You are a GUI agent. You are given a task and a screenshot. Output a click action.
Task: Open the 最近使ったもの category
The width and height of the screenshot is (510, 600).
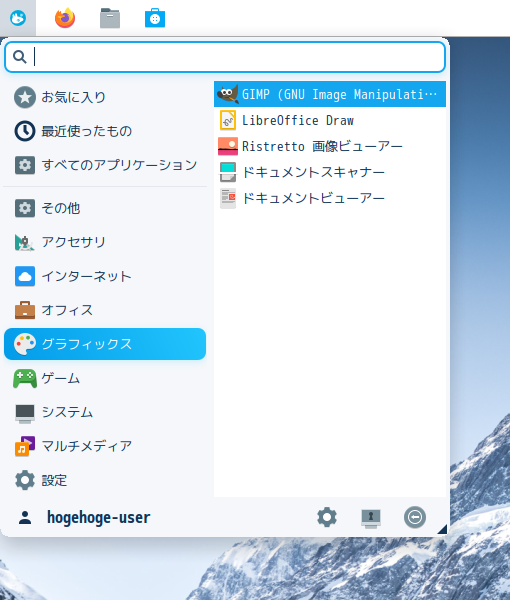tap(105, 131)
